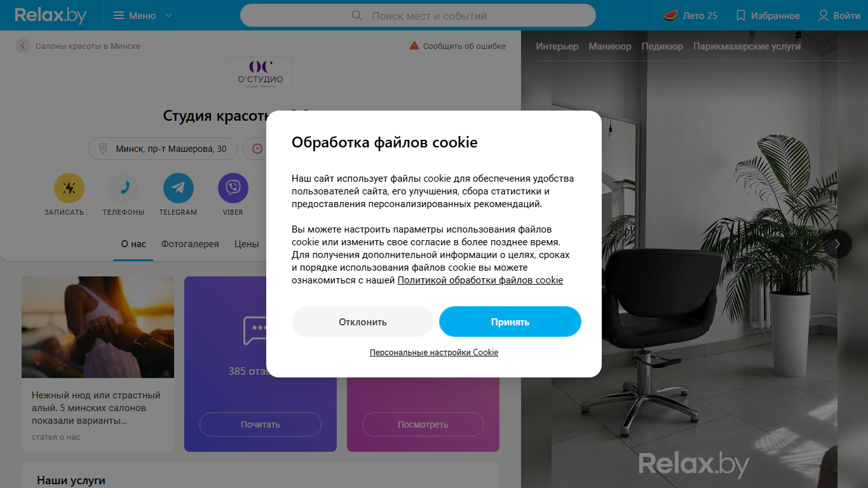Open the Telephones phone icon
This screenshot has height=488, width=868.
pyautogui.click(x=124, y=188)
